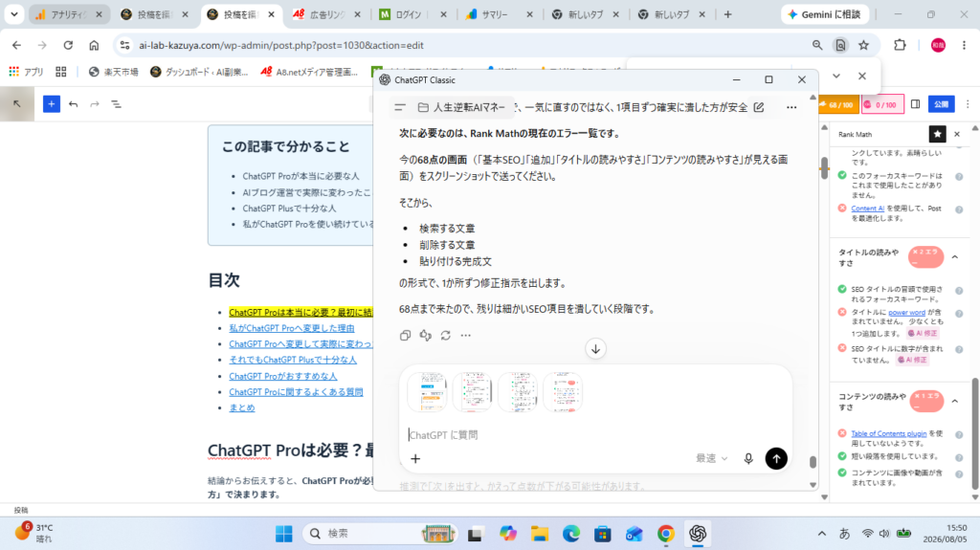Image resolution: width=980 pixels, height=550 pixels.
Task: Open the 0/100 Content AI score button
Action: tap(881, 104)
